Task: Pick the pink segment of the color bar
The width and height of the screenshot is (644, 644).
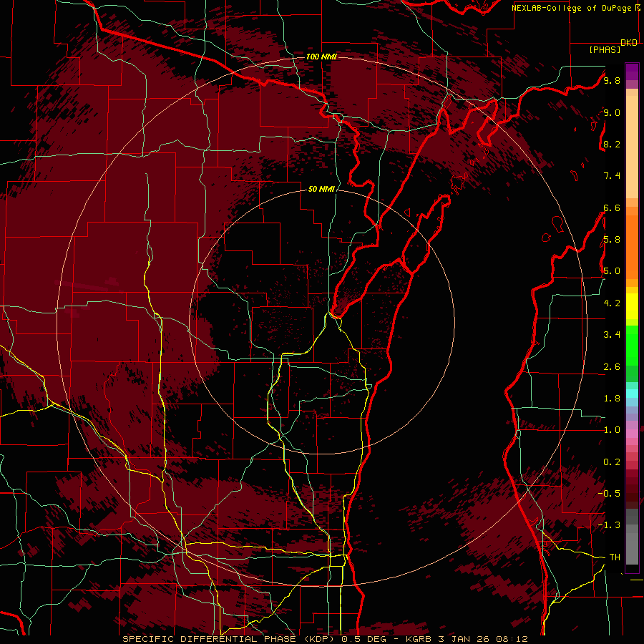Action: (x=632, y=434)
